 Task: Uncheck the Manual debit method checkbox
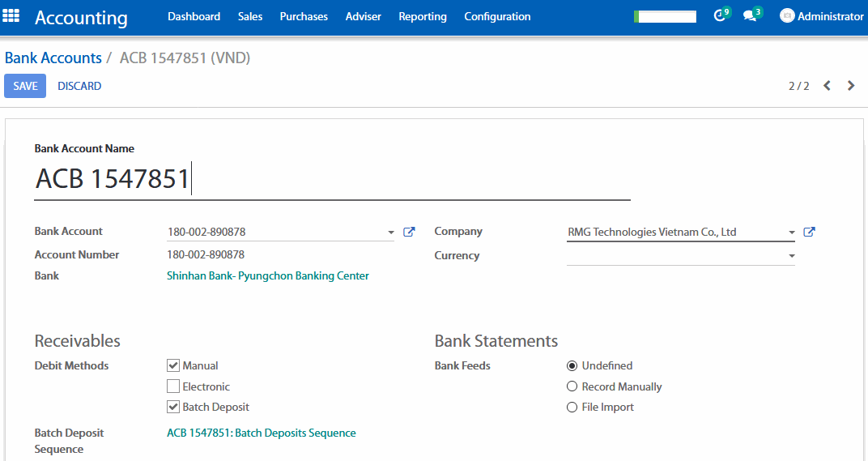(x=173, y=365)
